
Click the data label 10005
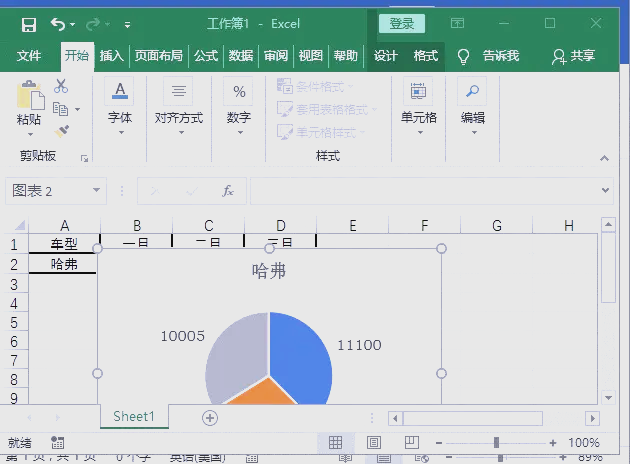(182, 336)
